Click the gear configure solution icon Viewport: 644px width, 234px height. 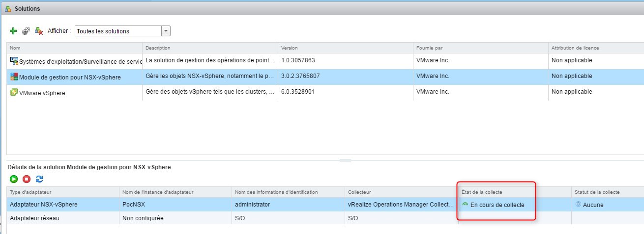(26, 31)
